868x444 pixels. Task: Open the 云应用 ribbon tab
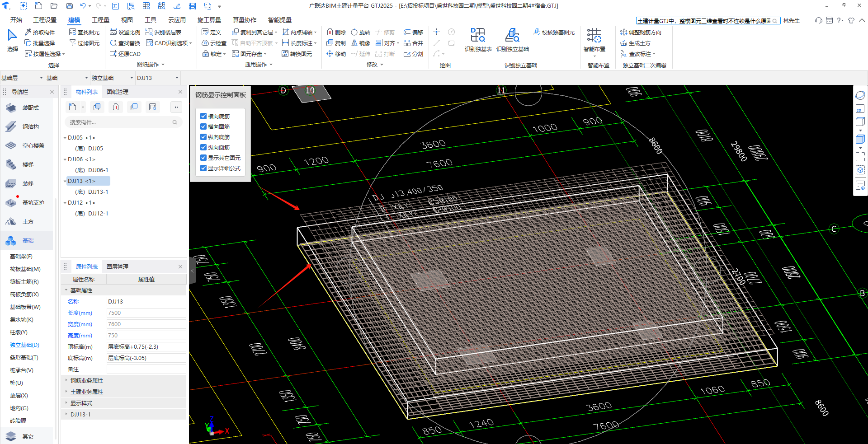pyautogui.click(x=177, y=20)
